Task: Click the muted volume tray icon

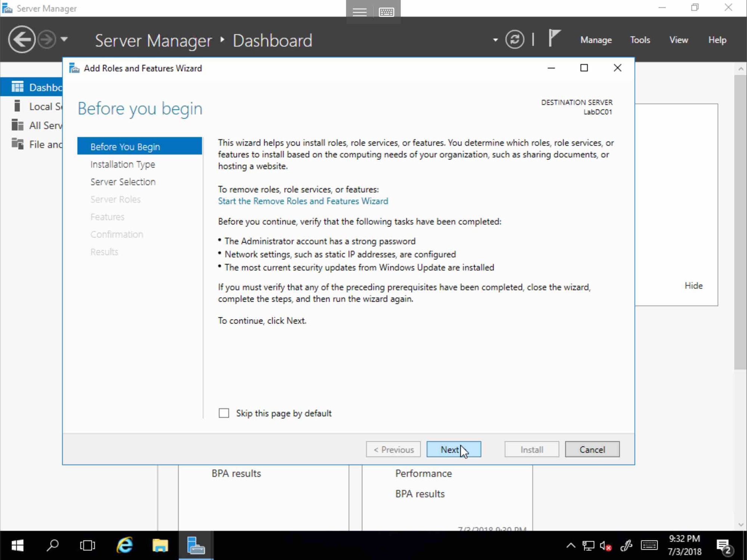Action: coord(606,546)
